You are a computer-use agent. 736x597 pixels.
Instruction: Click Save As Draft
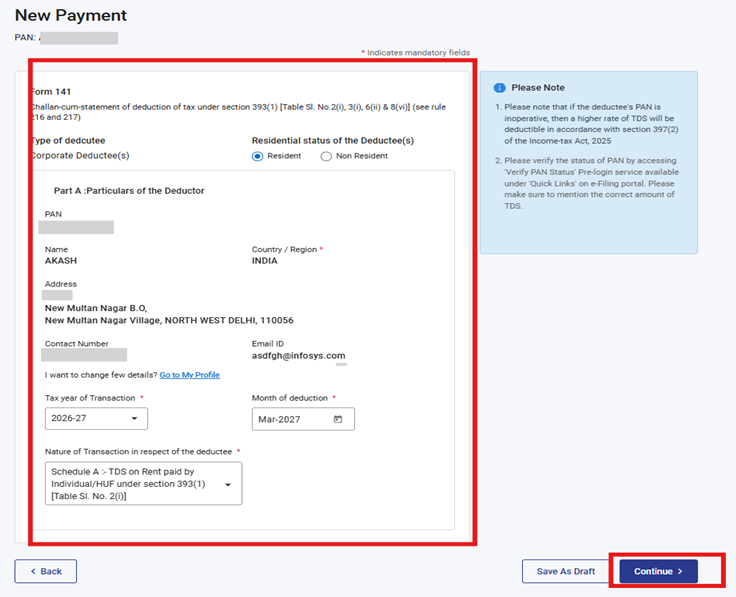click(565, 571)
